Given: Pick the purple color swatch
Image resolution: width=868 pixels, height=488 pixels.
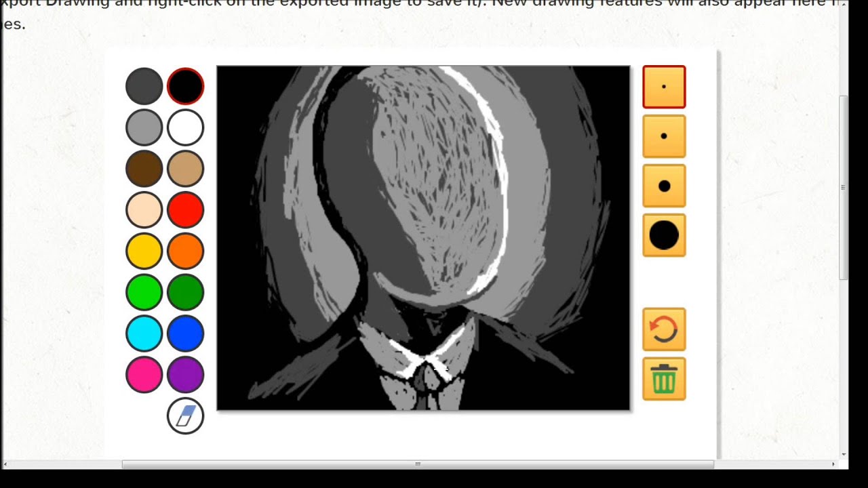Looking at the screenshot, I should (x=185, y=374).
